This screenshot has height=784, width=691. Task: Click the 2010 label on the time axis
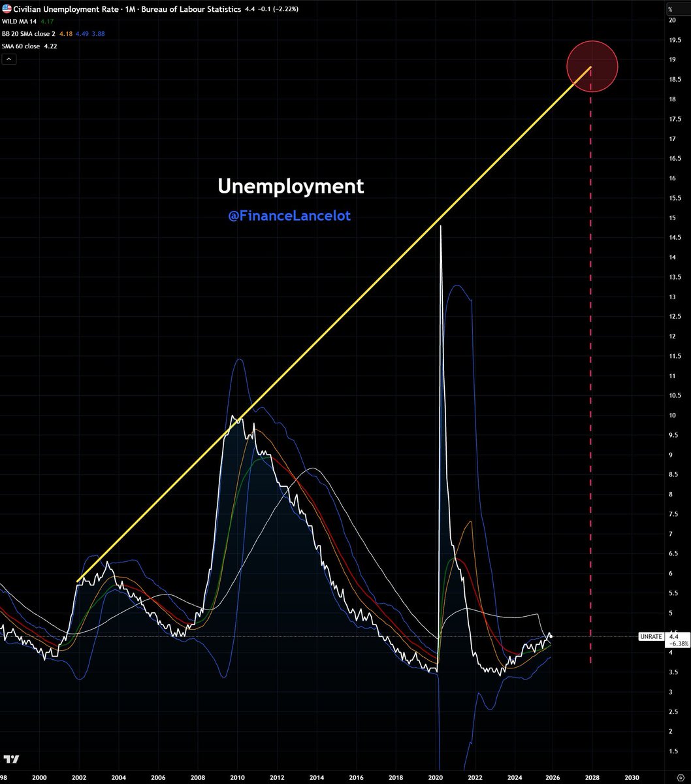pos(237,778)
